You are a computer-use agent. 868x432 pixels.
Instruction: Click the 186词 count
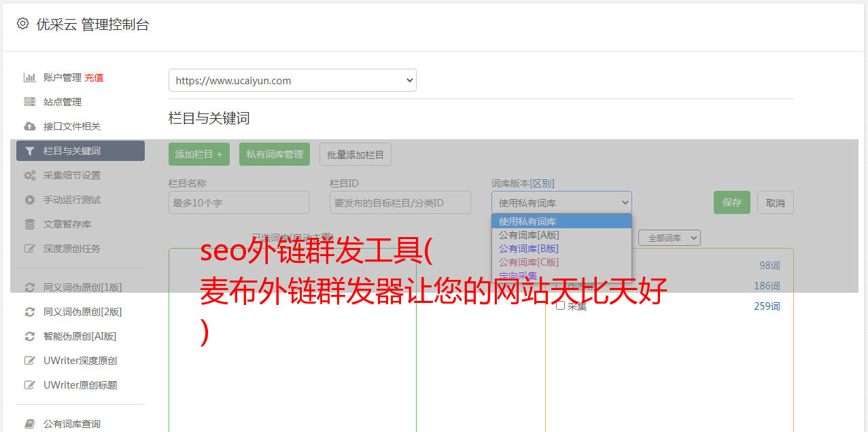(x=767, y=286)
